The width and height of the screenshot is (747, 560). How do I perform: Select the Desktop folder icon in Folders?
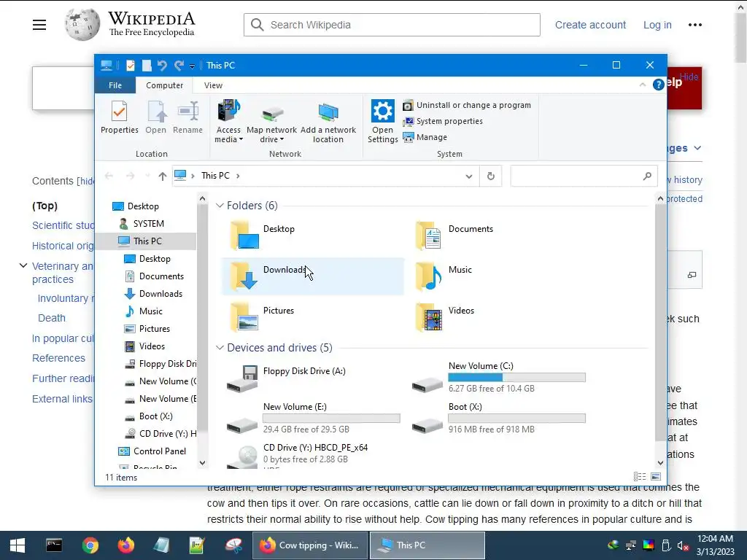click(x=245, y=236)
